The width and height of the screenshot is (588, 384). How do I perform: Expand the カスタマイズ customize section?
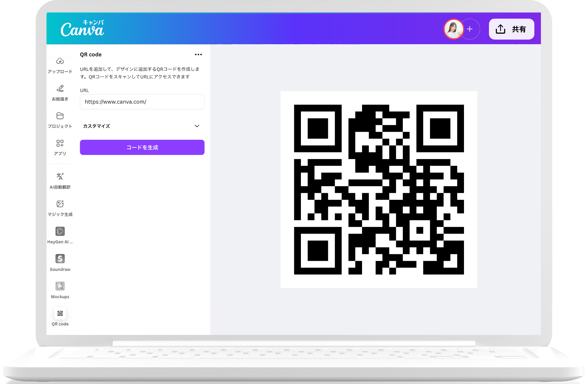(x=96, y=126)
